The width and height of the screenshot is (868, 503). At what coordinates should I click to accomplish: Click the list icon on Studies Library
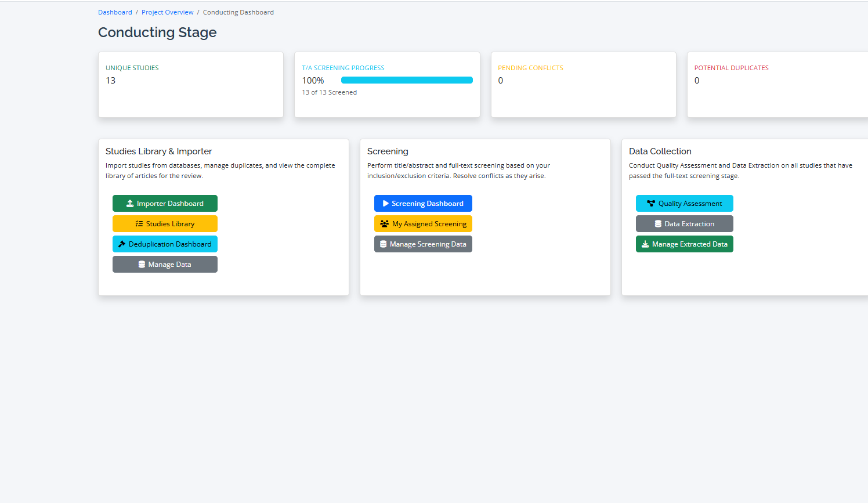pyautogui.click(x=139, y=224)
